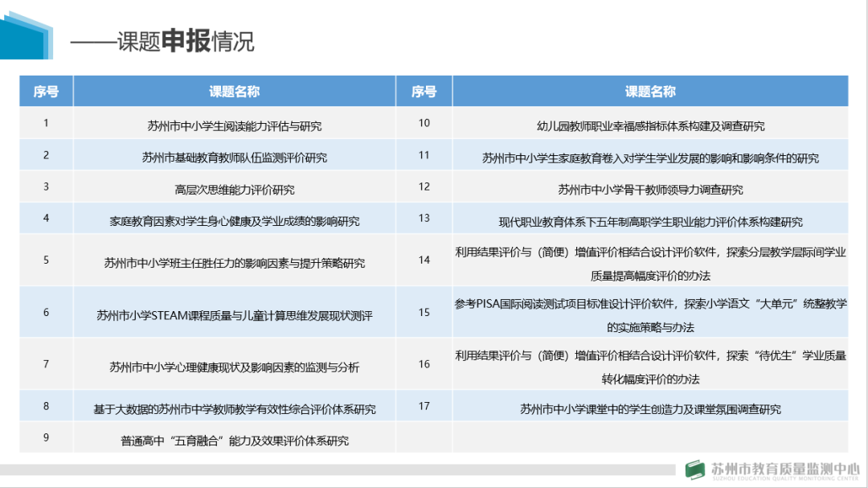
Task: Click sequence number 15 cell
Action: (x=424, y=313)
